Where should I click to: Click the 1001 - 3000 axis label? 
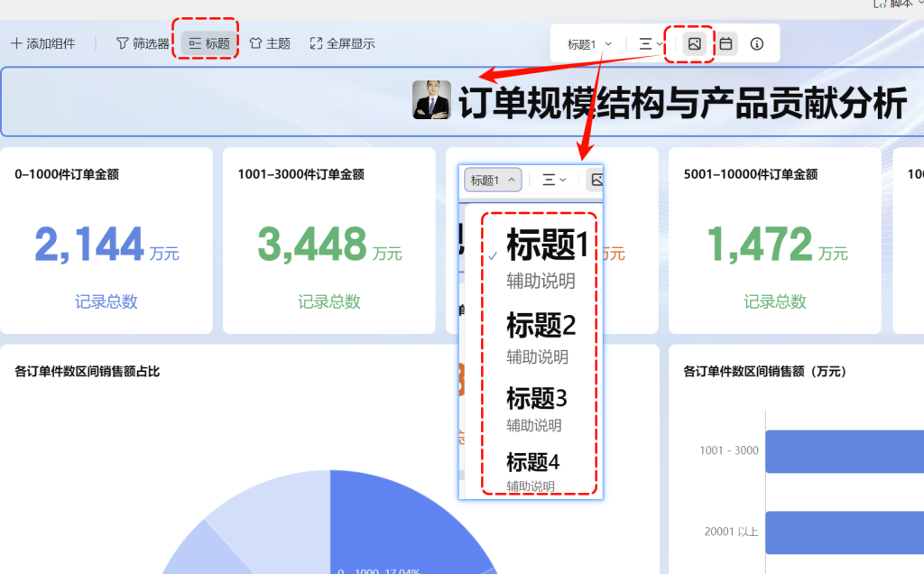click(729, 450)
